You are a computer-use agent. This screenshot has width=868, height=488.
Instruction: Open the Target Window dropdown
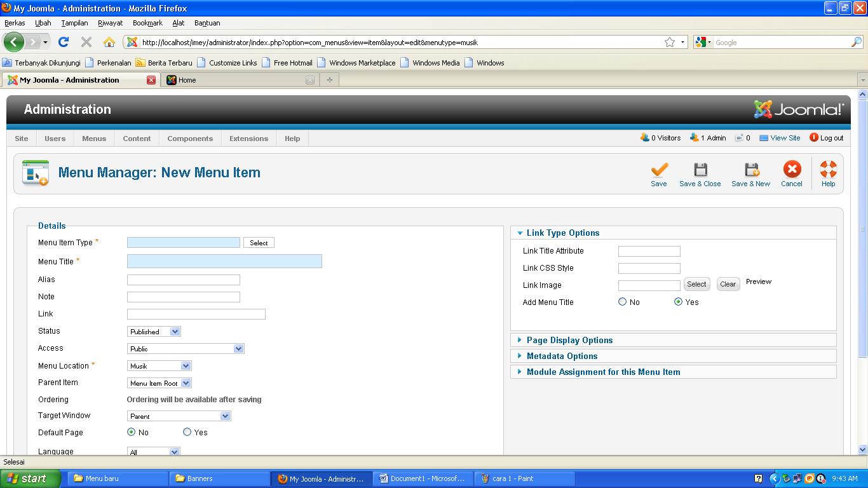pos(179,416)
